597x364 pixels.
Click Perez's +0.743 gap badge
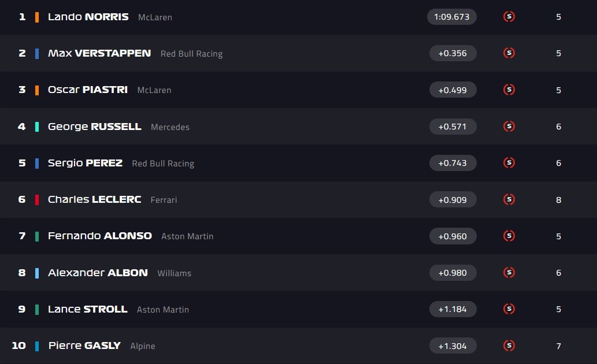pyautogui.click(x=453, y=163)
